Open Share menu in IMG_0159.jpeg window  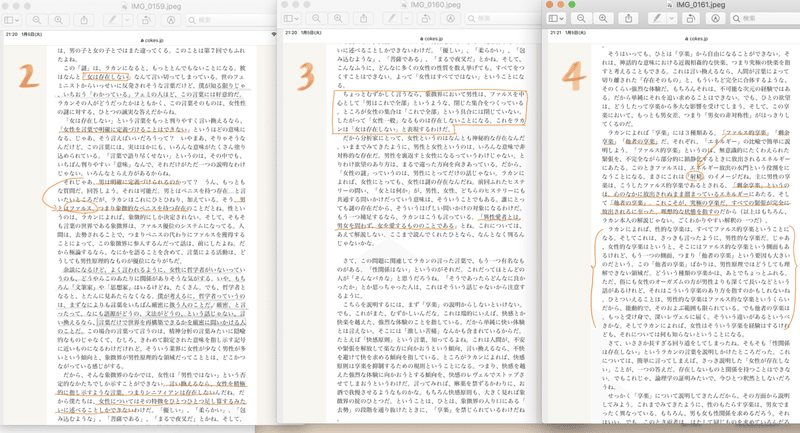pos(84,20)
